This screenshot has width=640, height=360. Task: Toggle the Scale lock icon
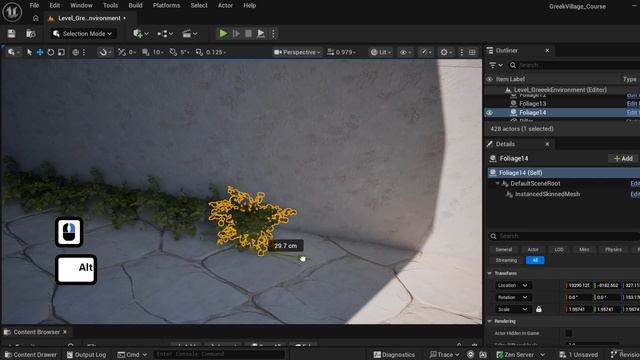(539, 309)
